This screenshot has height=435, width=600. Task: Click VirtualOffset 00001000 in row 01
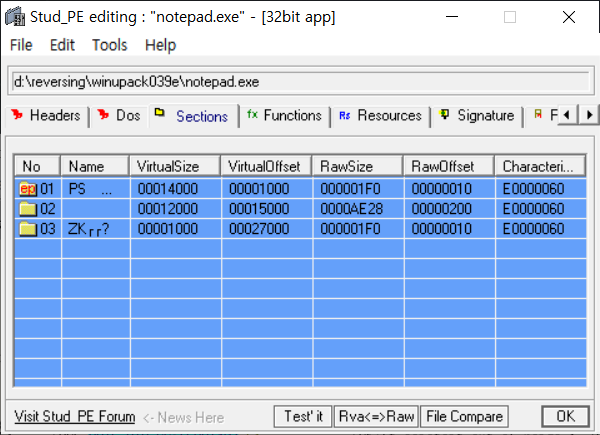pos(259,189)
